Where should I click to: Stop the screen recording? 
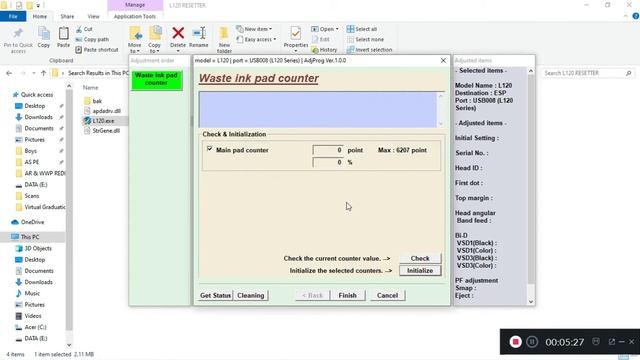point(516,342)
